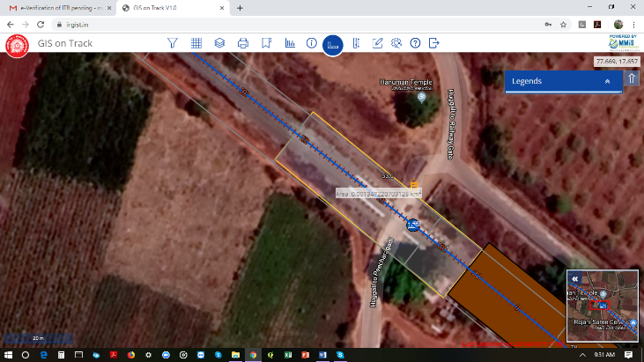Click the 20 m scale bar

[x=38, y=338]
